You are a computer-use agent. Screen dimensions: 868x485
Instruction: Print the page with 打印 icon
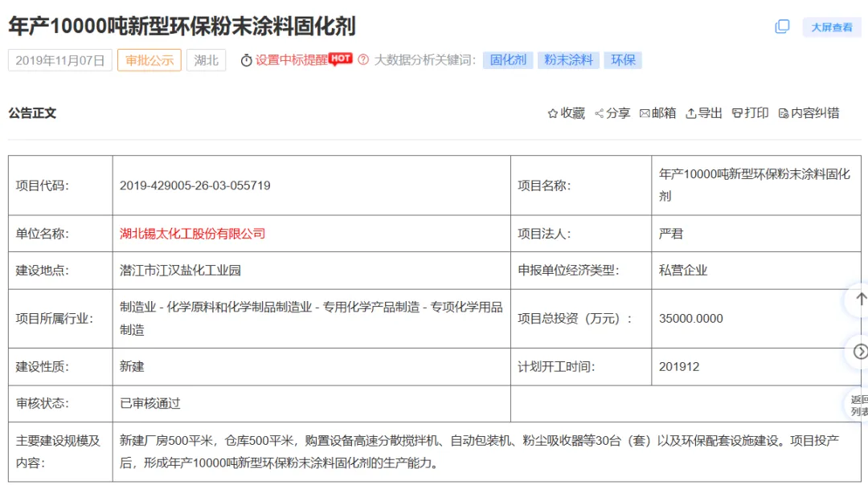point(737,114)
